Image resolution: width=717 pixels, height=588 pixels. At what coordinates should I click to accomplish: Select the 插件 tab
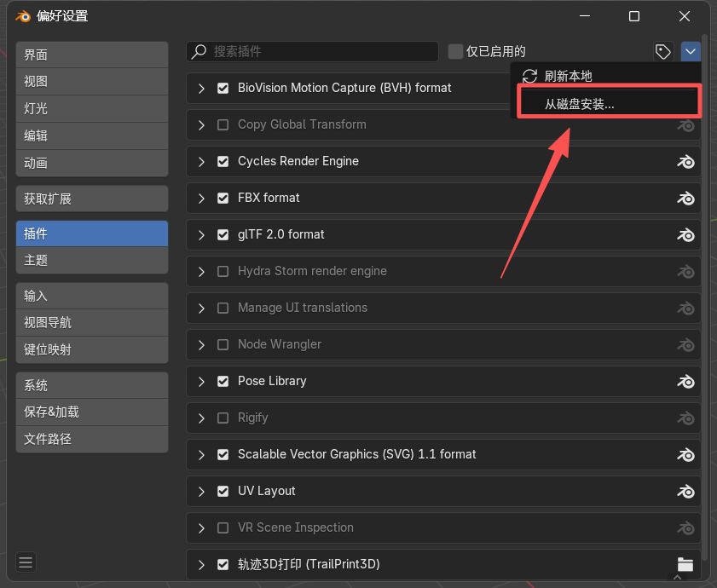click(x=92, y=233)
